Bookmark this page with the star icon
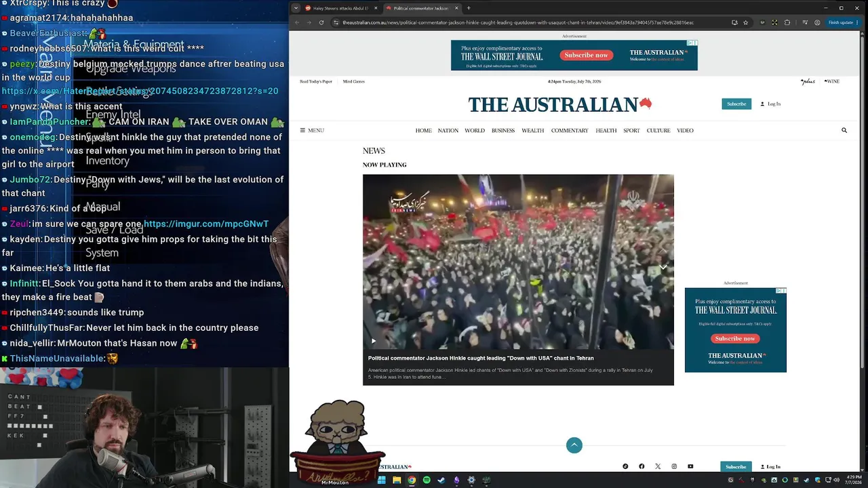The height and width of the screenshot is (488, 868). pyautogui.click(x=746, y=22)
